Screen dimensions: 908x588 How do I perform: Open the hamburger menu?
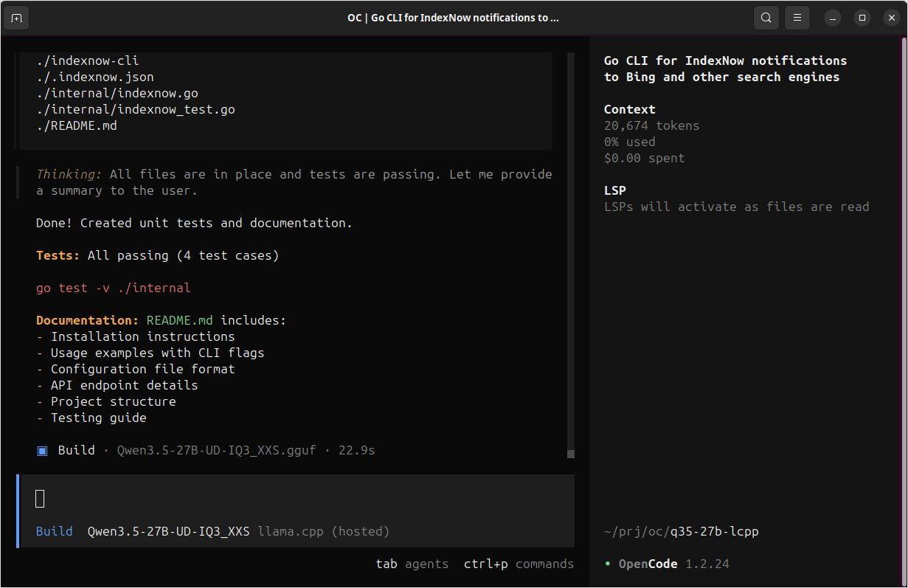click(797, 17)
